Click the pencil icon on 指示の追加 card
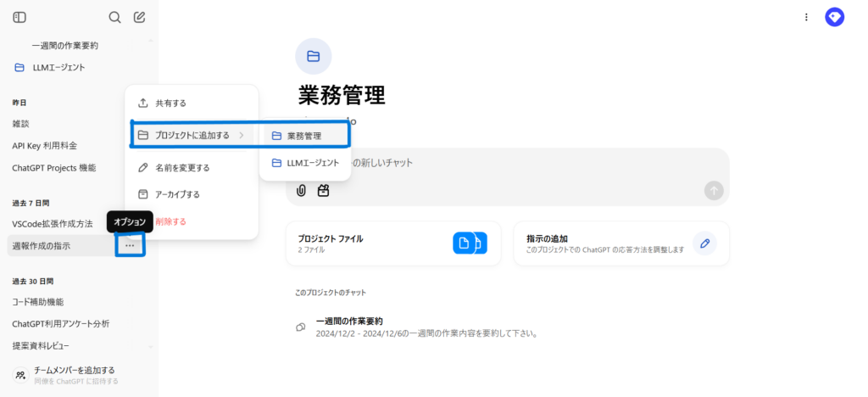Screen dimensions: 868x397 point(704,243)
